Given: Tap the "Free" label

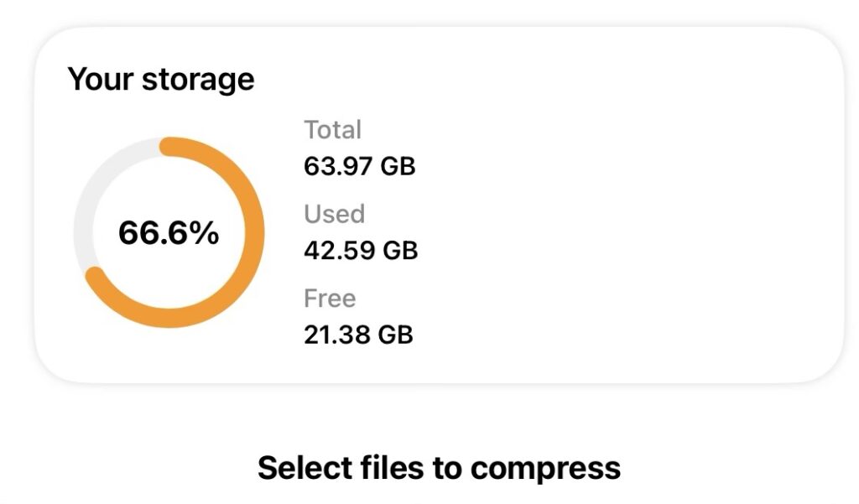Looking at the screenshot, I should (x=330, y=299).
